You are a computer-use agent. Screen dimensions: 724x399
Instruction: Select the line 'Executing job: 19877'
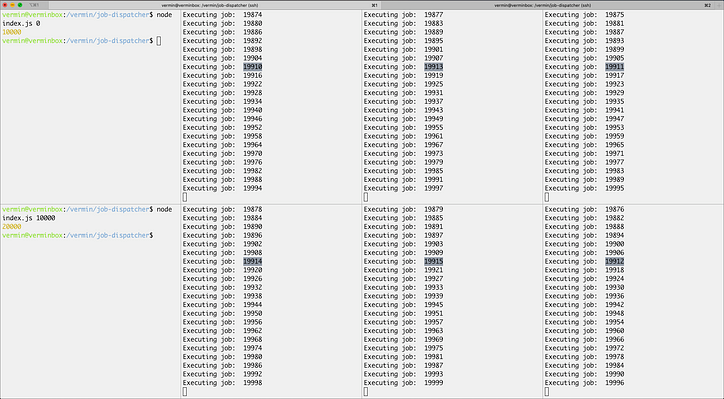403,15
